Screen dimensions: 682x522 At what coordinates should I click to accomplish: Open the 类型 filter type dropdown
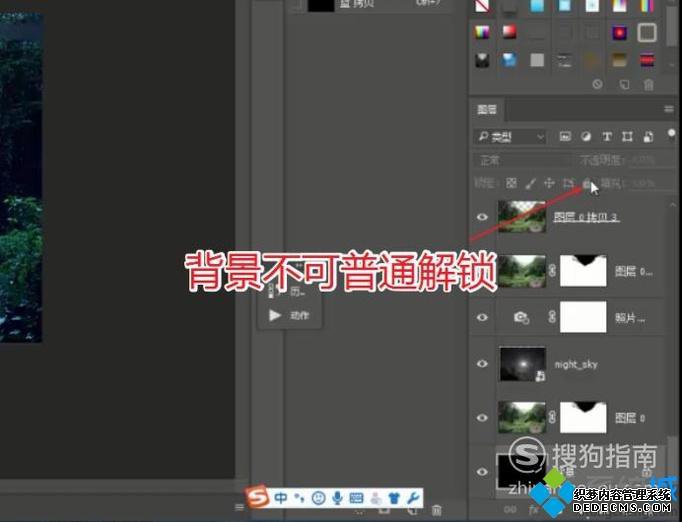(x=509, y=137)
